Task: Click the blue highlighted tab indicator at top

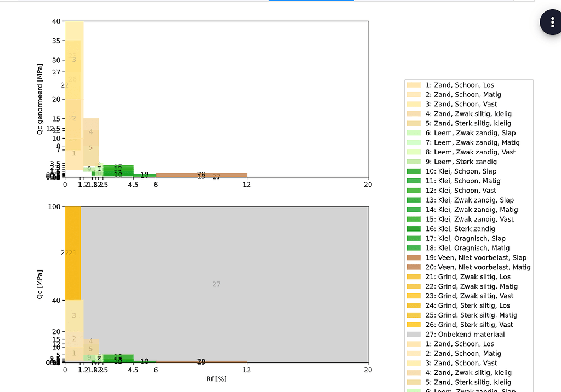Action: pos(312,2)
